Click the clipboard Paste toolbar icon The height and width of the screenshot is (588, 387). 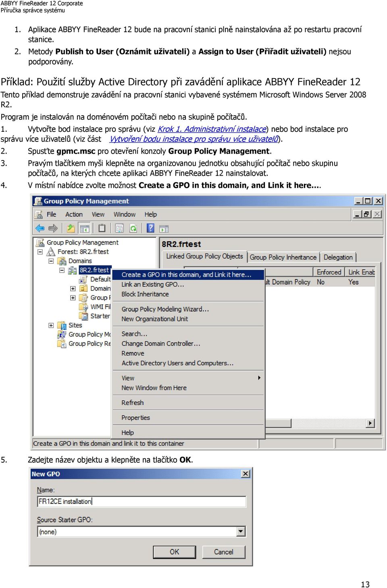pos(102,229)
